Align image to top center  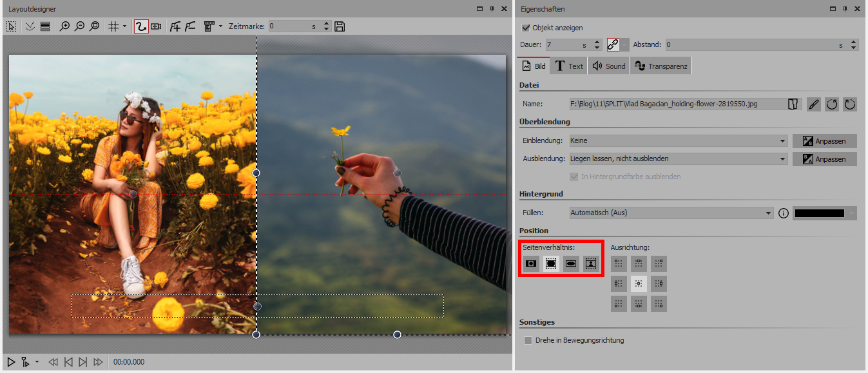(x=639, y=263)
